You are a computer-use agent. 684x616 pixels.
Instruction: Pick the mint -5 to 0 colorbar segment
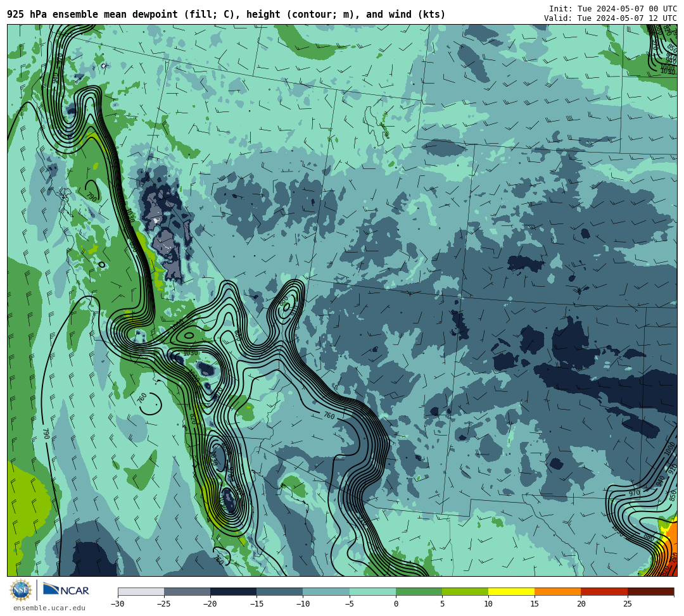click(372, 591)
